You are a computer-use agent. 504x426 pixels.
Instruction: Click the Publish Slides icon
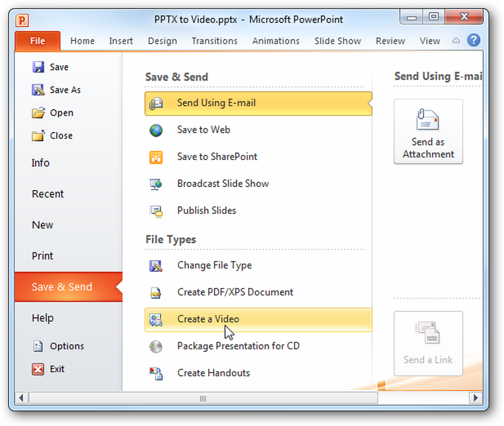tap(156, 211)
